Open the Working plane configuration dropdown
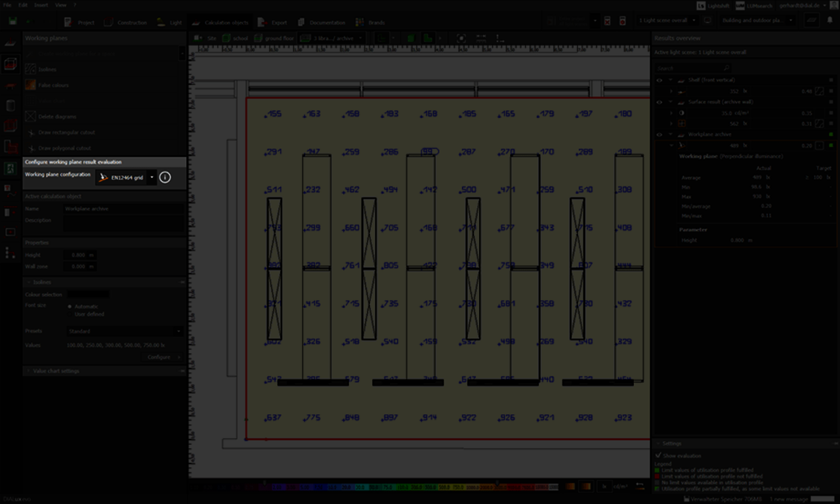The height and width of the screenshot is (504, 840). (152, 177)
